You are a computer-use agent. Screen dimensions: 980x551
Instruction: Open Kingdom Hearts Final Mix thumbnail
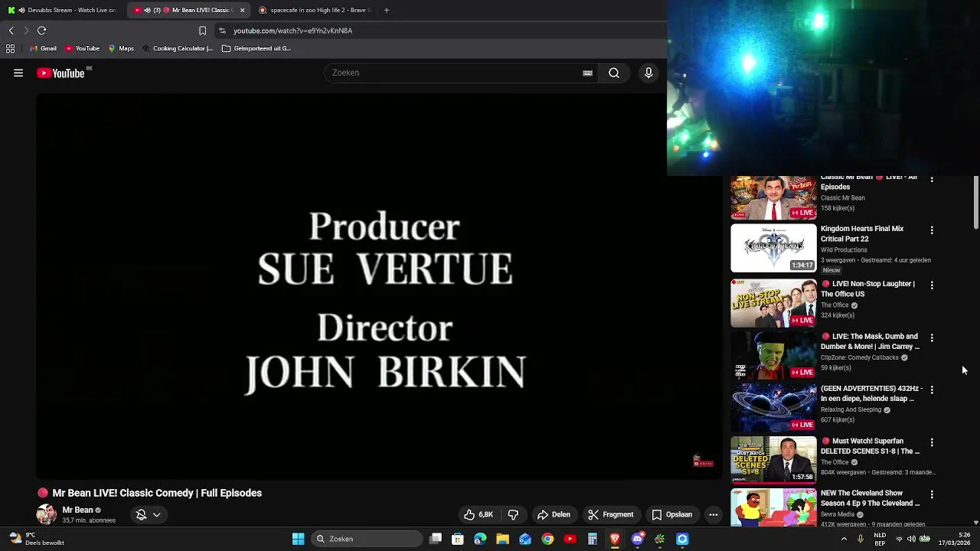click(773, 248)
